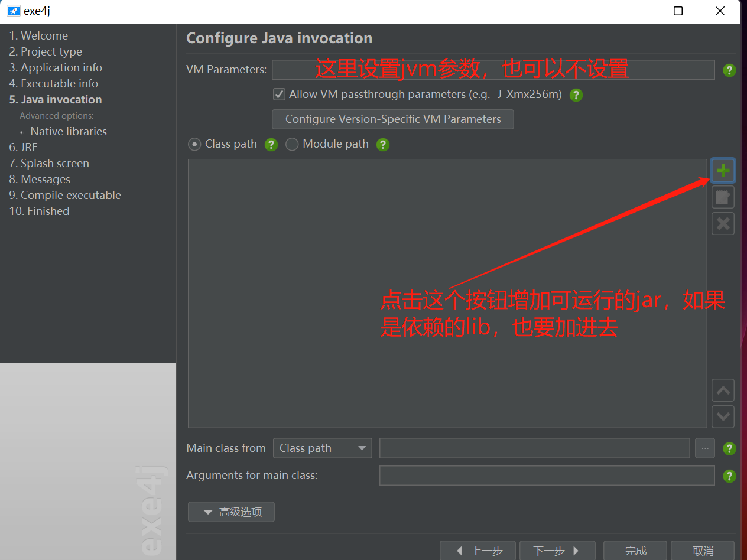Click the 上一步 previous step button

pos(478,551)
